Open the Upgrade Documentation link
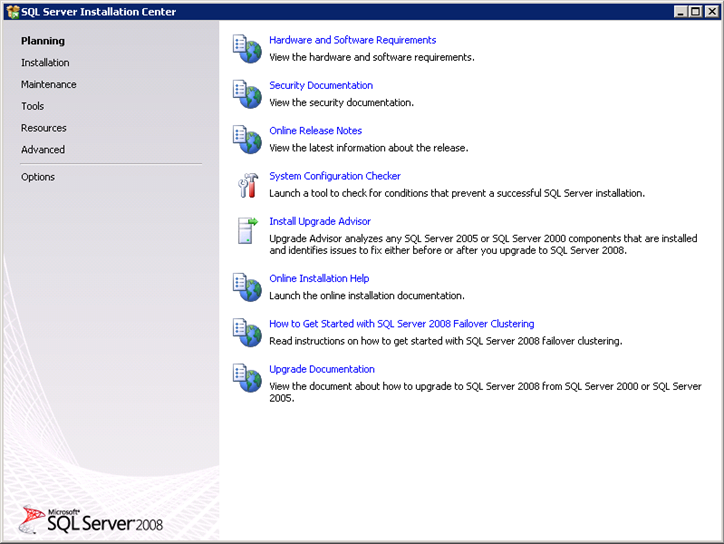Viewport: 724px width, 544px height. [x=322, y=369]
